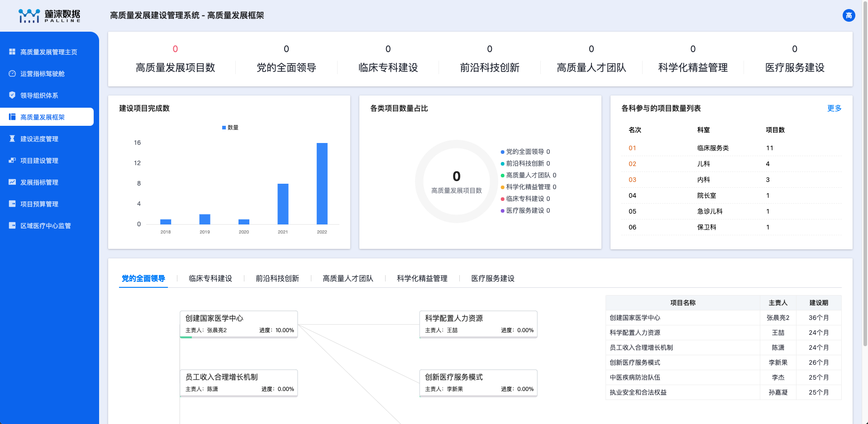The height and width of the screenshot is (424, 868).
Task: Open 高质量发展管理主页 menu item
Action: pyautogui.click(x=47, y=52)
